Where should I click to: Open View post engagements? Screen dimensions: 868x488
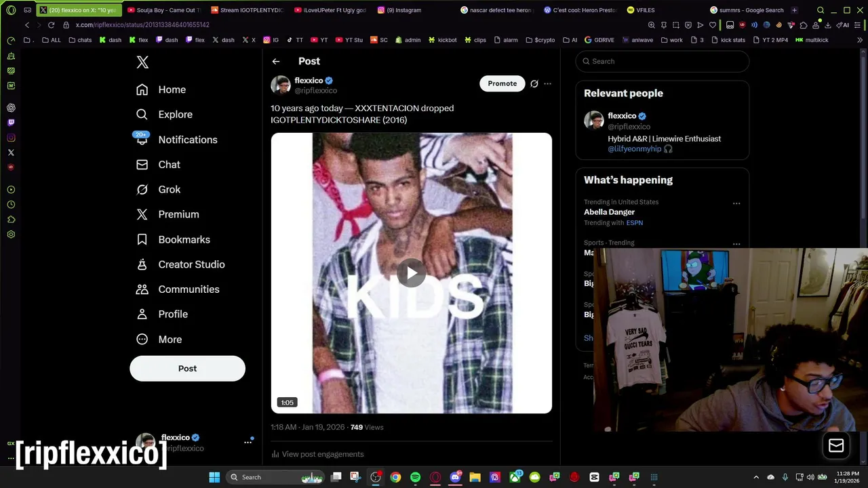click(x=317, y=454)
